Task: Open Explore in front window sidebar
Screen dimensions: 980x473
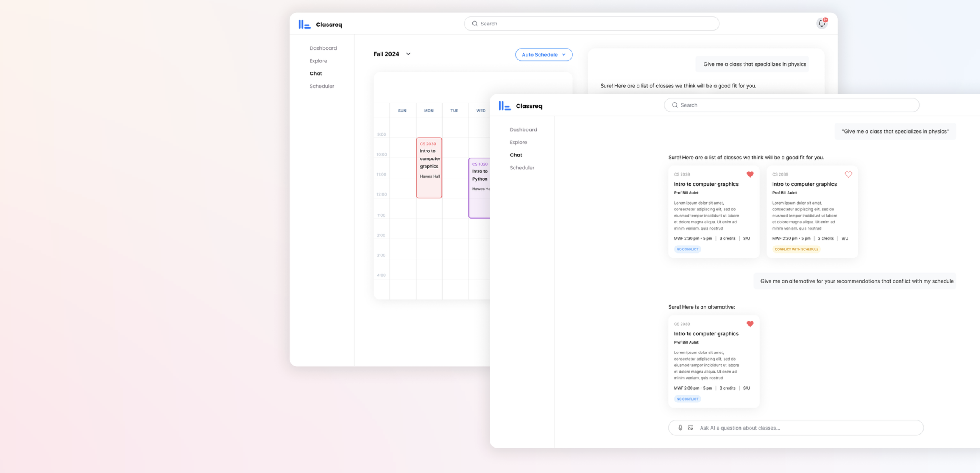Action: (518, 142)
